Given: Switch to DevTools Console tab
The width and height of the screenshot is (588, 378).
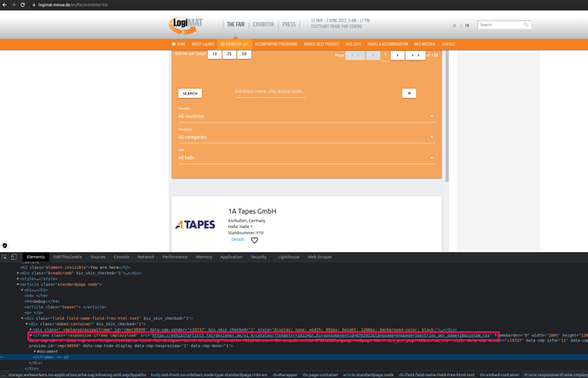Looking at the screenshot, I should pos(122,257).
